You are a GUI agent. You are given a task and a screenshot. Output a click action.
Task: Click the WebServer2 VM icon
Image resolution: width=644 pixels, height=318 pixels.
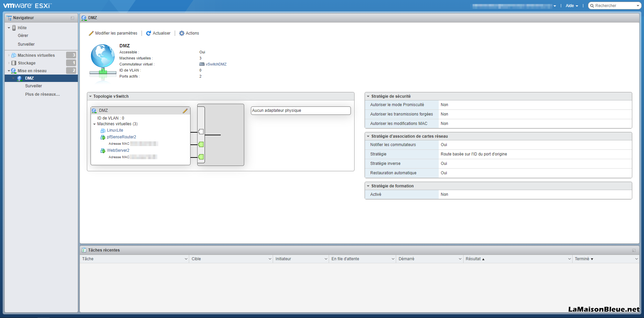[103, 151]
